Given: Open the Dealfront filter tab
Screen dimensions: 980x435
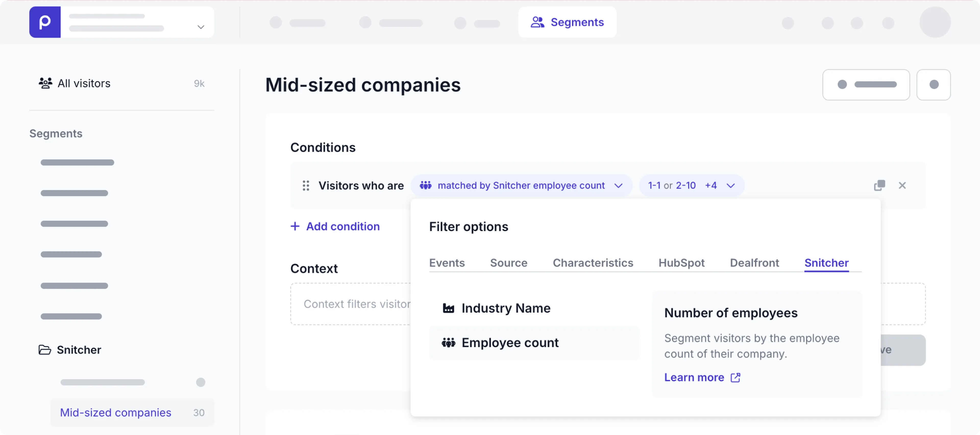Looking at the screenshot, I should [x=754, y=263].
